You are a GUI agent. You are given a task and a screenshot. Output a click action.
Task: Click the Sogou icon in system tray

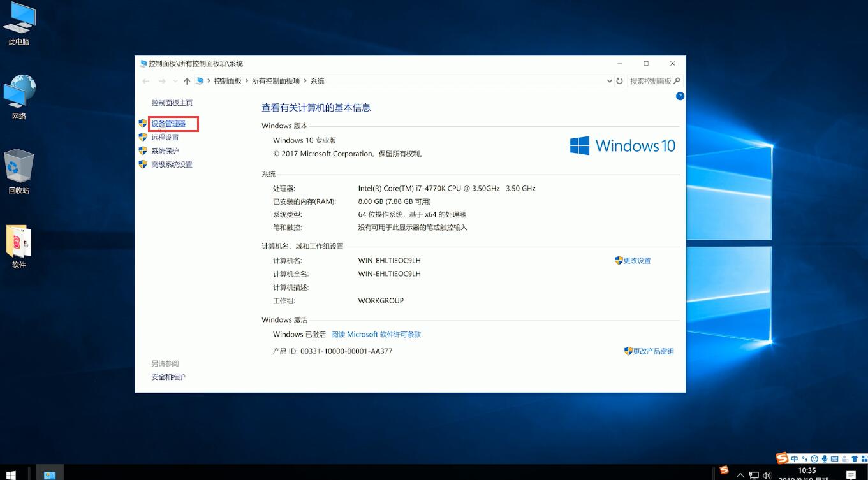(724, 470)
